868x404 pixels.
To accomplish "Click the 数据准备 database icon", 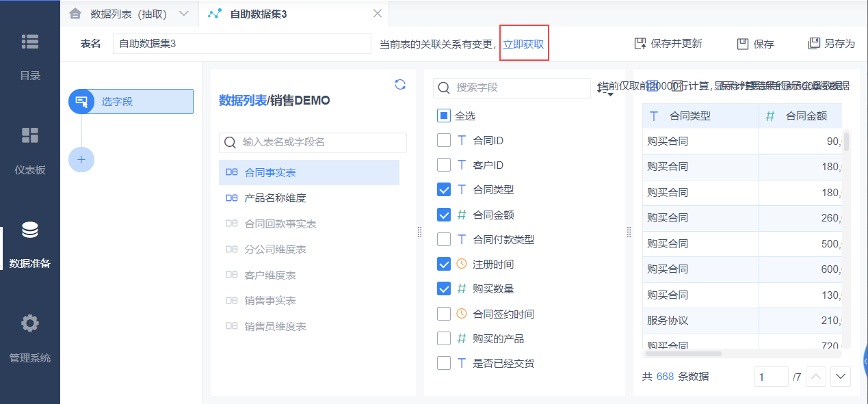I will [30, 230].
